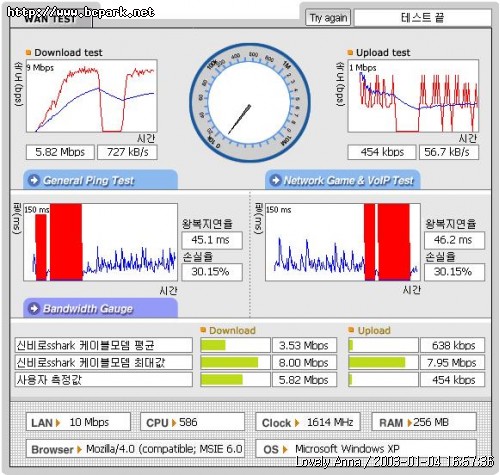
Task: Click the 3.53 Mbps average download value
Action: click(x=304, y=345)
